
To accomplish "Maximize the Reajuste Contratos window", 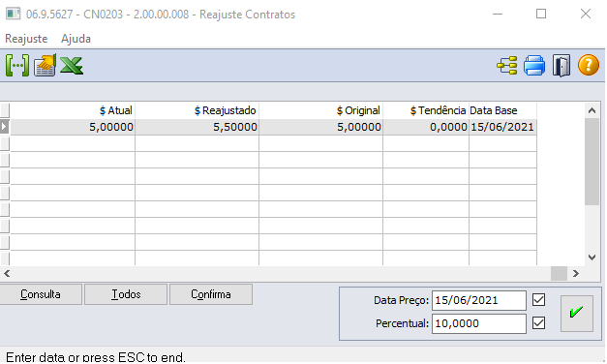I will [x=541, y=14].
